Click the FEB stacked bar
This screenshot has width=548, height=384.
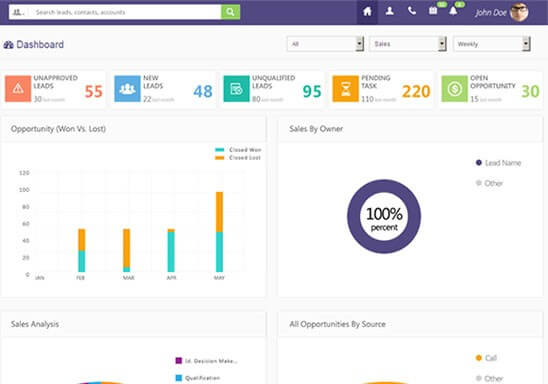(x=81, y=250)
